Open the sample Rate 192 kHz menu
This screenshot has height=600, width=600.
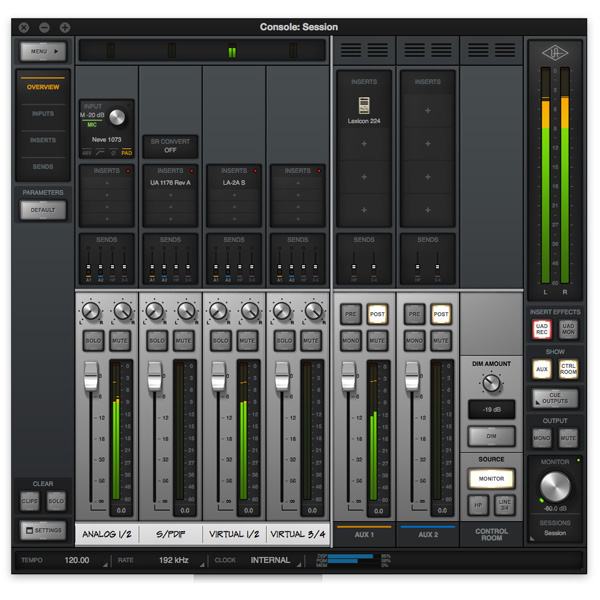coord(202,564)
